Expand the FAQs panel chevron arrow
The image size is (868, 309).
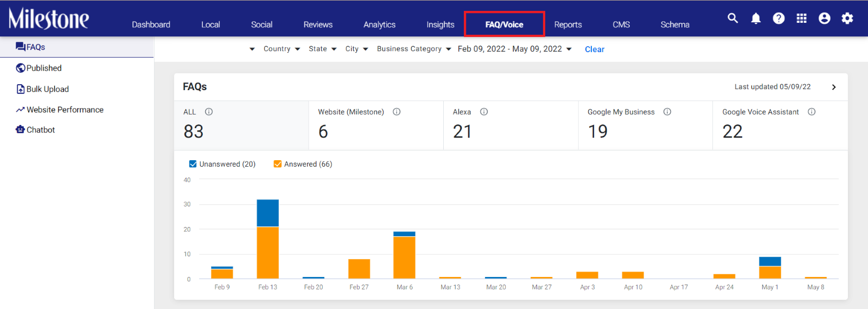point(834,87)
